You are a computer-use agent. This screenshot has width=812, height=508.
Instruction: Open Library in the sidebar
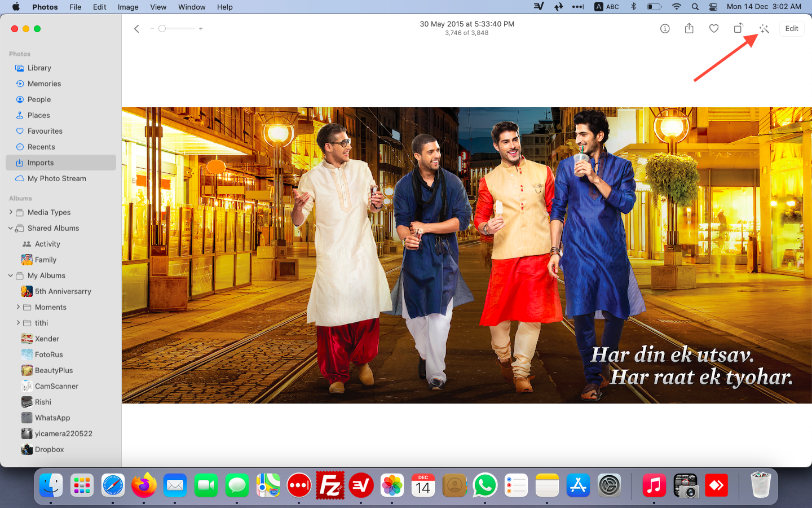(x=61, y=68)
